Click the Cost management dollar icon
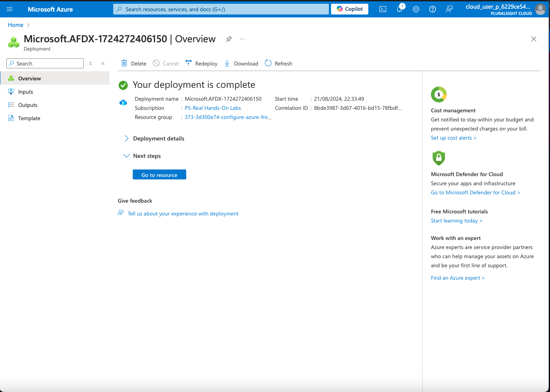550x392 pixels. 439,94
